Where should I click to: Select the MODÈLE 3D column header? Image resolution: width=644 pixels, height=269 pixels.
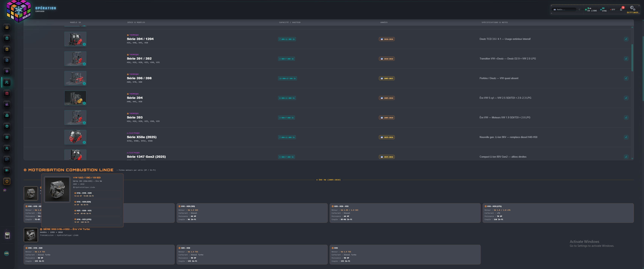75,22
